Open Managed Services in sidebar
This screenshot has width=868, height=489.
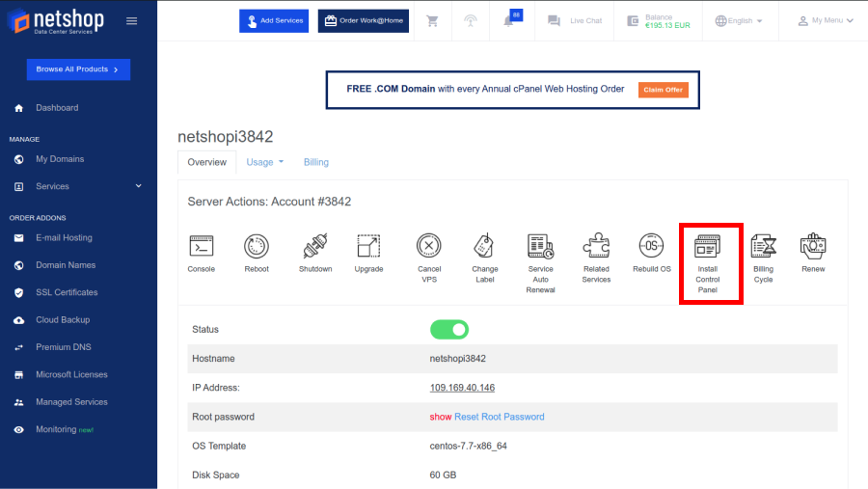[71, 402]
